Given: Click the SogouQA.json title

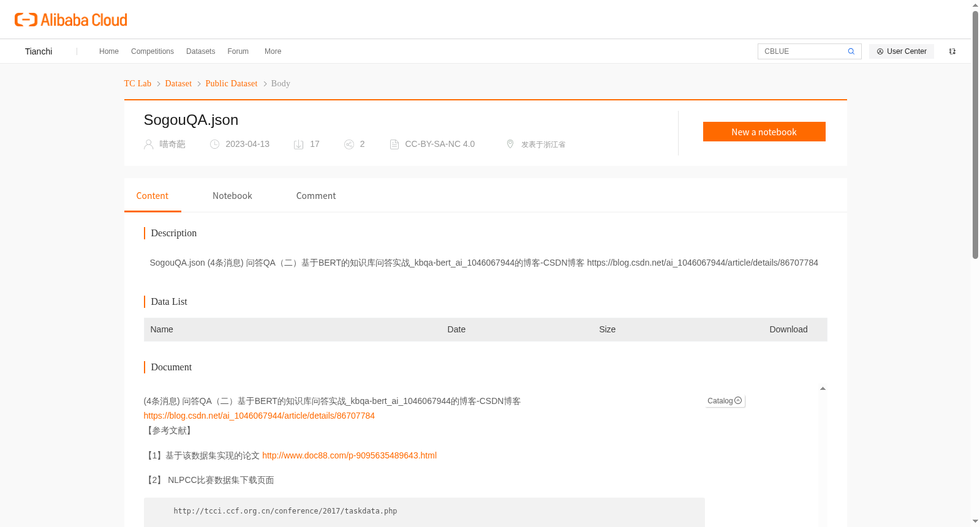Looking at the screenshot, I should pyautogui.click(x=191, y=120).
